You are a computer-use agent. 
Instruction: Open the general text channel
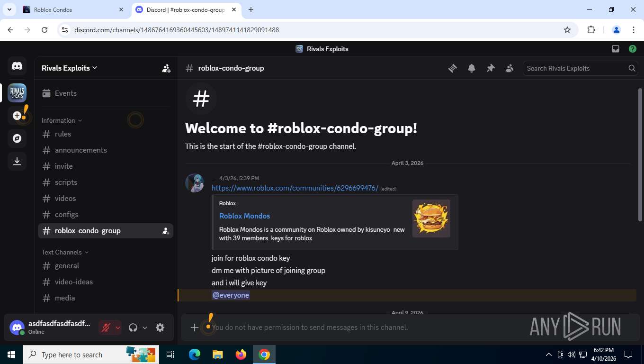pyautogui.click(x=105, y=266)
